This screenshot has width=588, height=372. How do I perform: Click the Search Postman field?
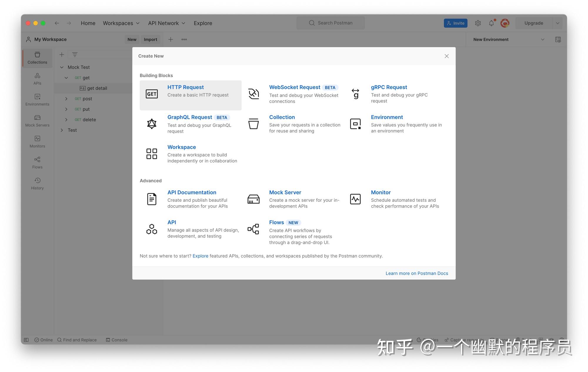pos(330,23)
